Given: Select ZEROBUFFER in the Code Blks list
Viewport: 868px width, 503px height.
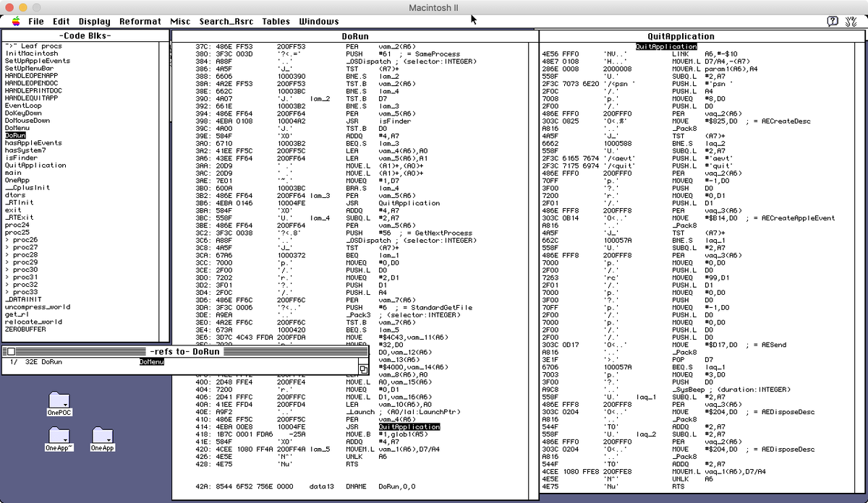Looking at the screenshot, I should point(25,330).
